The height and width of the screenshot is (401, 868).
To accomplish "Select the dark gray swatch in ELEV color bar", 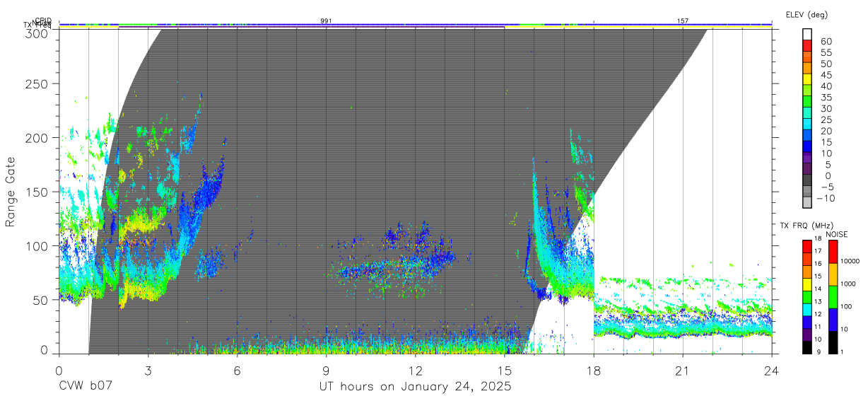I will (x=807, y=180).
